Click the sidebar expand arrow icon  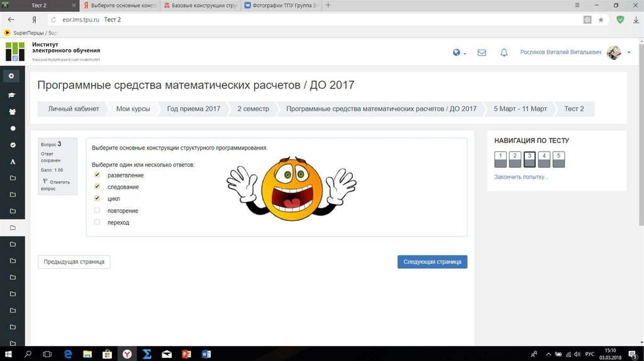pyautogui.click(x=11, y=76)
